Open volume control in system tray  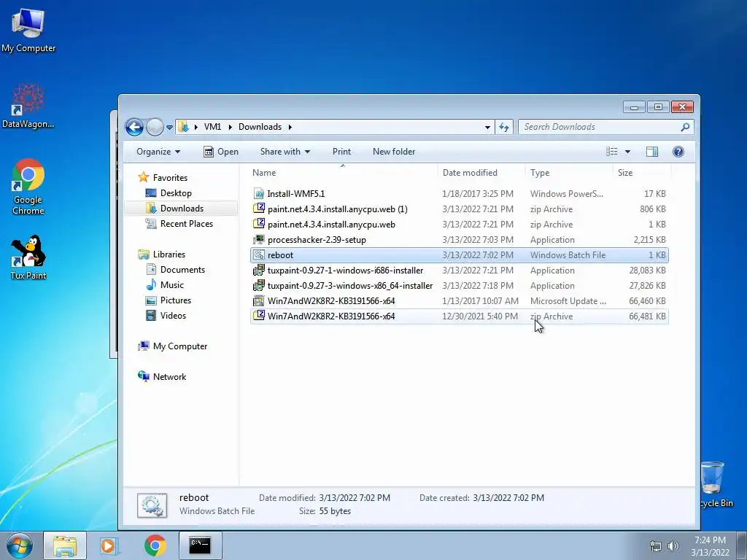click(673, 546)
